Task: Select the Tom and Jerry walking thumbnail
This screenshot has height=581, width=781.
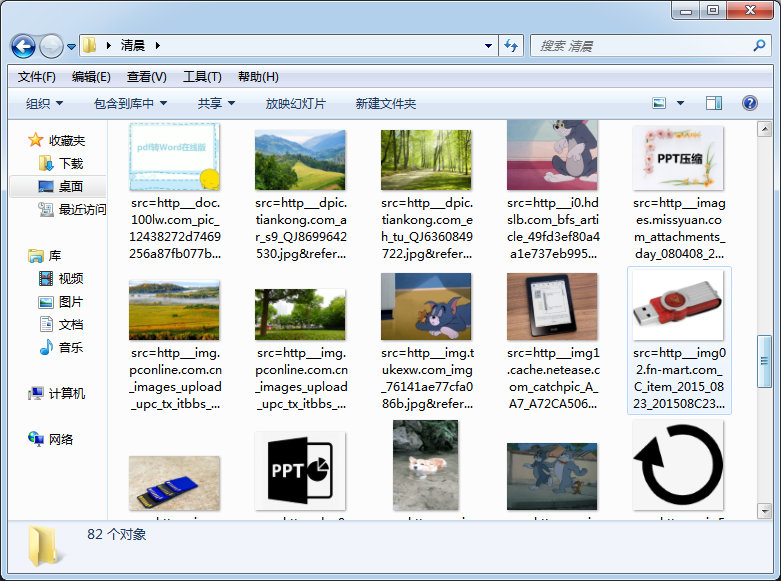Action: (x=552, y=476)
